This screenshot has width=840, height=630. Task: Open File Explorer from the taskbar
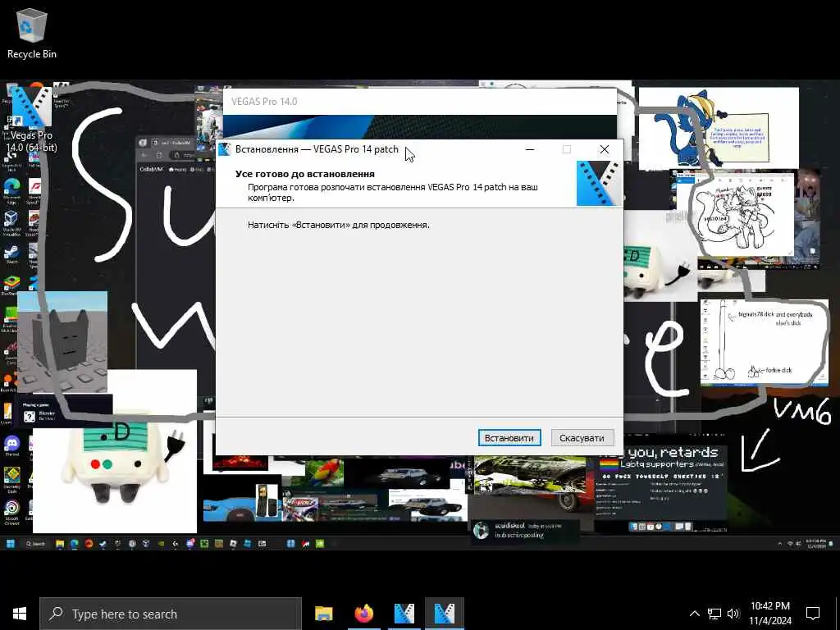pyautogui.click(x=323, y=614)
